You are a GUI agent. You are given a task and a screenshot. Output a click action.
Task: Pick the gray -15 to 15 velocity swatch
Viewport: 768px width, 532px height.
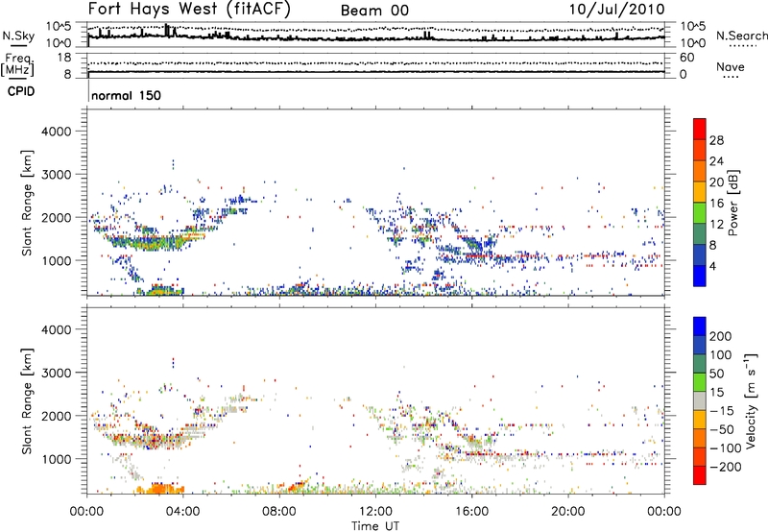pyautogui.click(x=700, y=400)
